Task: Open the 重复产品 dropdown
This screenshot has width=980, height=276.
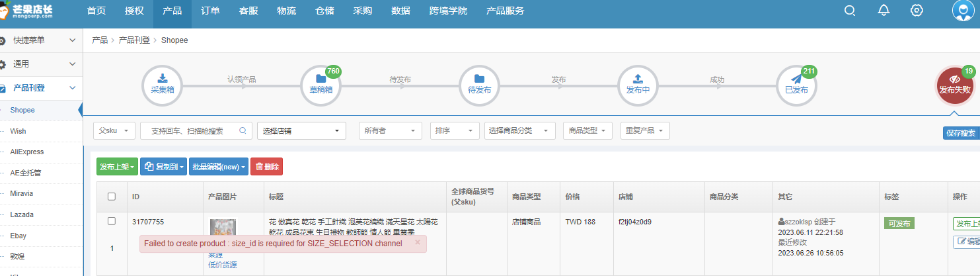Action: [x=645, y=131]
